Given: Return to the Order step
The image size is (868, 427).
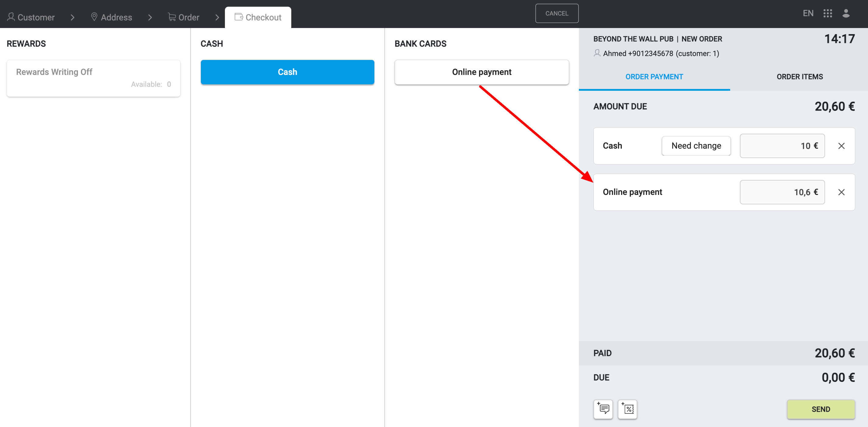Looking at the screenshot, I should click(x=184, y=17).
